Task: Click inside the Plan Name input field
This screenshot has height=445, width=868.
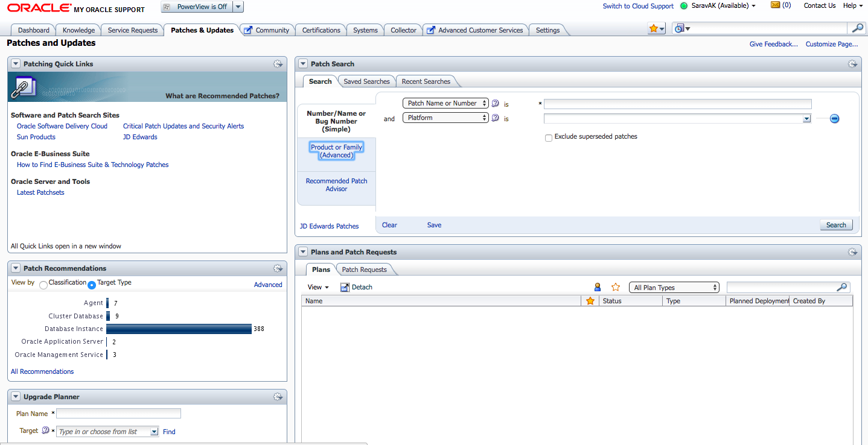Action: pyautogui.click(x=118, y=413)
